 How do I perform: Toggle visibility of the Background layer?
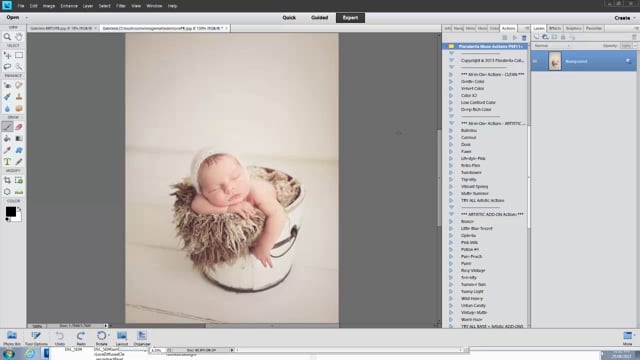tap(536, 61)
